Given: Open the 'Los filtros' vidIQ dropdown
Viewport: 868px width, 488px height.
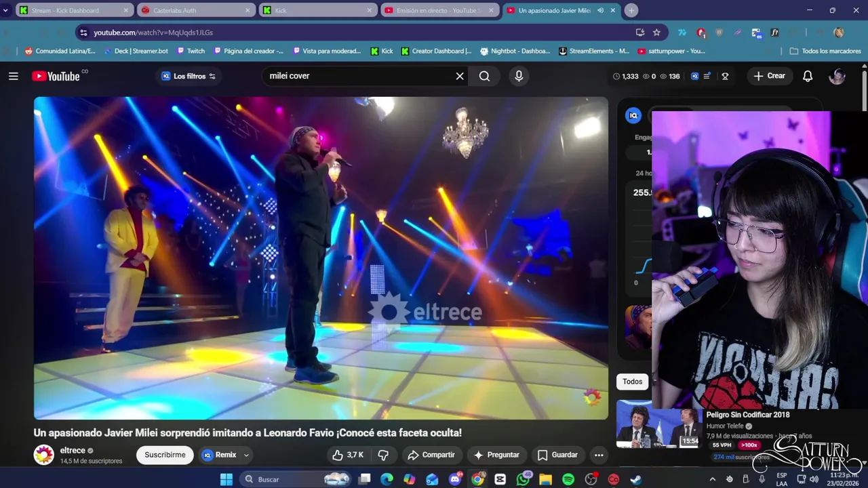Looking at the screenshot, I should click(189, 76).
